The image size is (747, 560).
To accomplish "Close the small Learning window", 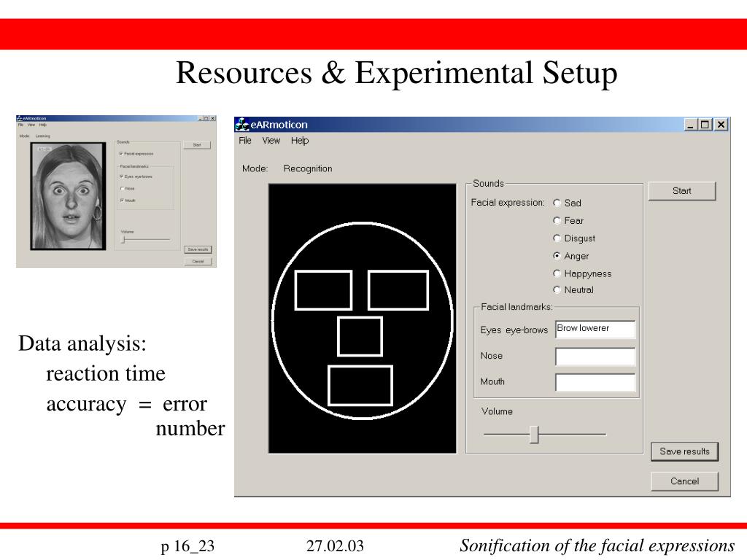I will click(213, 118).
